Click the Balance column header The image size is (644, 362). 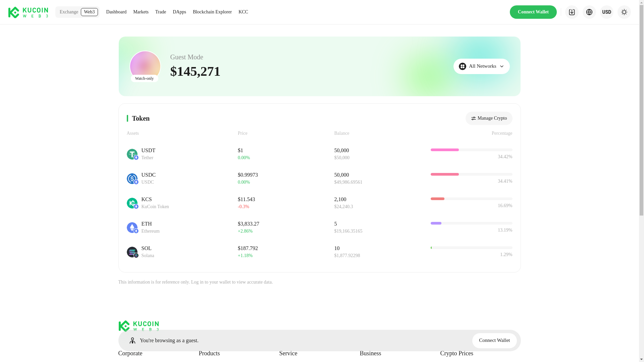(x=342, y=133)
